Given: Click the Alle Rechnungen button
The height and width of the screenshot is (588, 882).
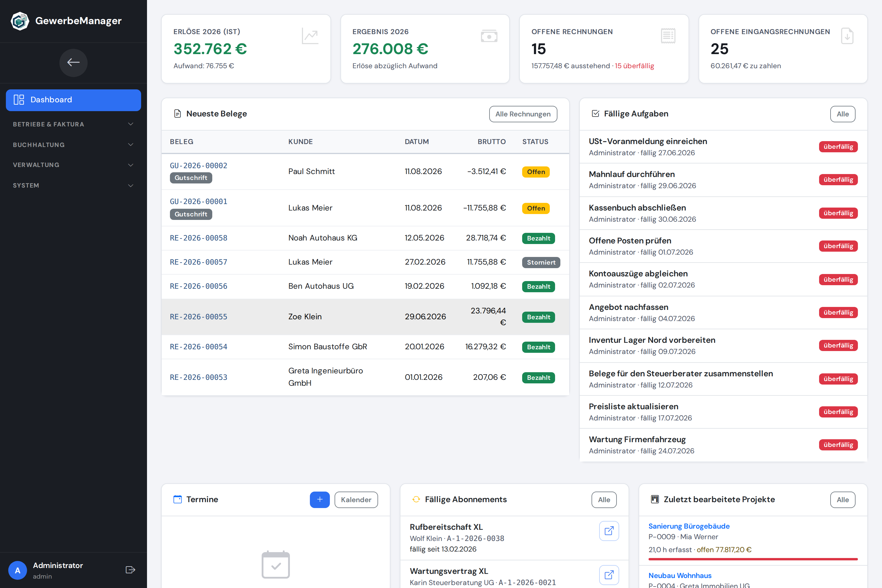Looking at the screenshot, I should [x=523, y=114].
